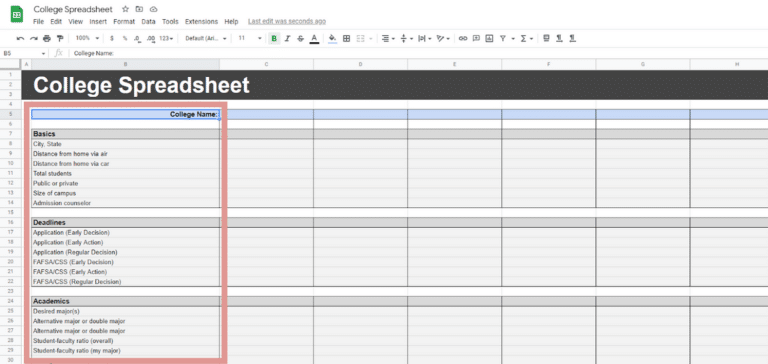This screenshot has width=768, height=364.
Task: Undo the last action
Action: point(20,38)
